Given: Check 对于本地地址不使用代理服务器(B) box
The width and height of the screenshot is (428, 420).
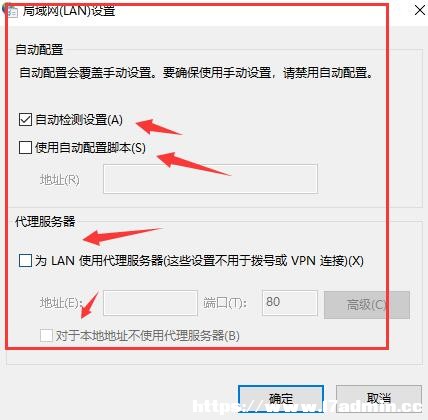Looking at the screenshot, I should point(46,335).
